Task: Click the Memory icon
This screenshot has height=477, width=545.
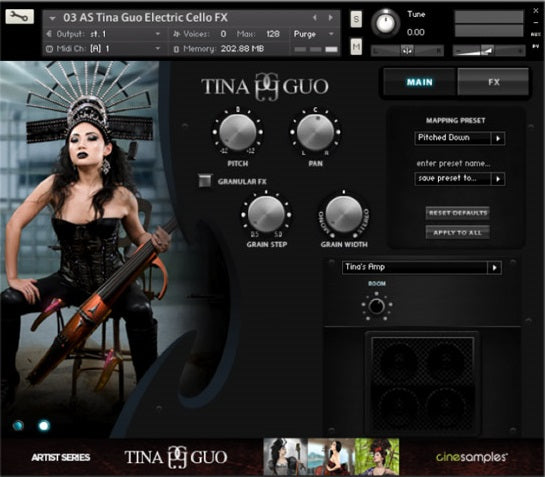Action: coord(176,49)
